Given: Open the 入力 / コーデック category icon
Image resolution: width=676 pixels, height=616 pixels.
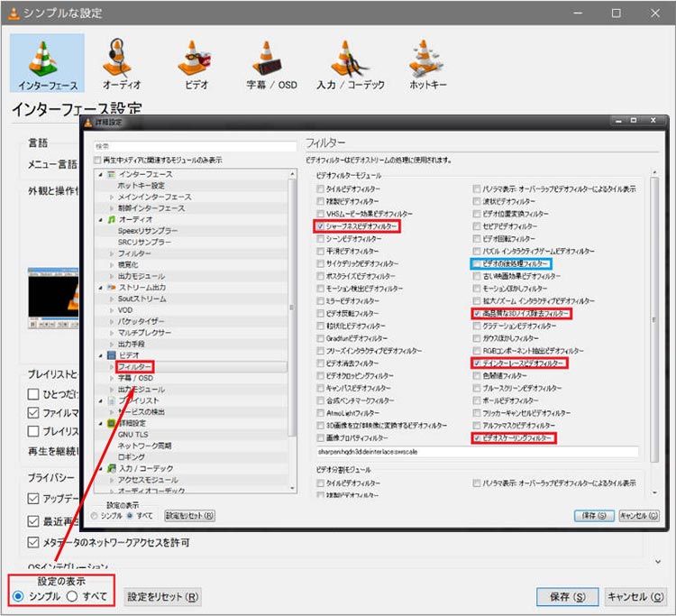Looking at the screenshot, I should click(x=350, y=63).
